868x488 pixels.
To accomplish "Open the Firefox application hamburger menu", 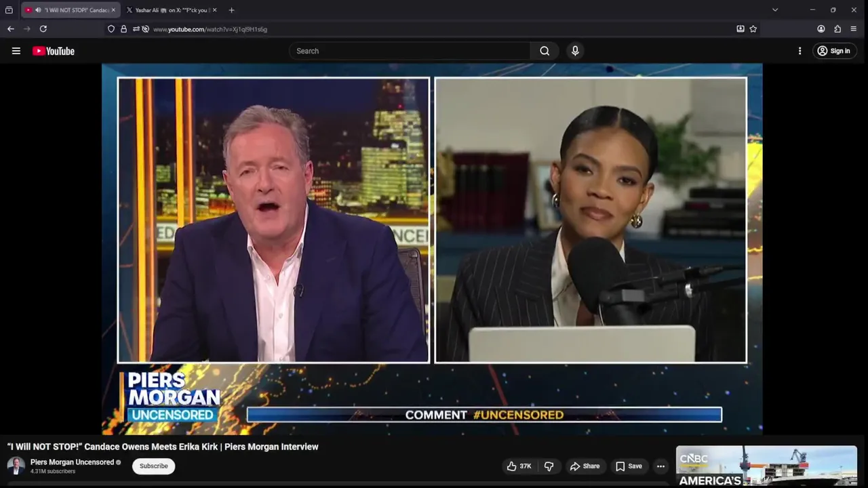I will [854, 29].
